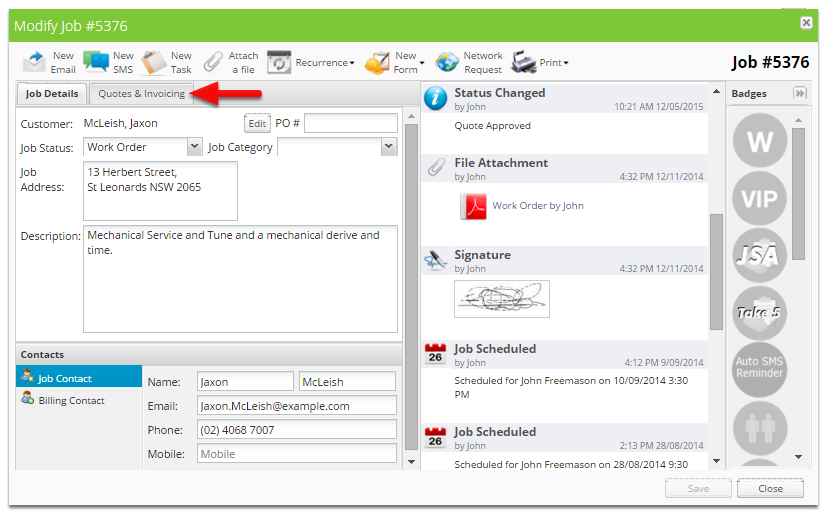Toggle the JSA badge
Image resolution: width=827 pixels, height=512 pixels.
click(x=759, y=256)
